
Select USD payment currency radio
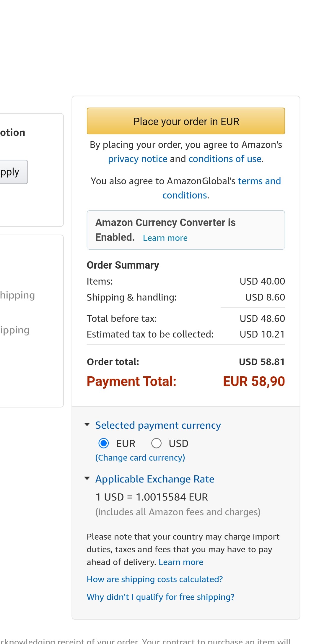pyautogui.click(x=156, y=443)
